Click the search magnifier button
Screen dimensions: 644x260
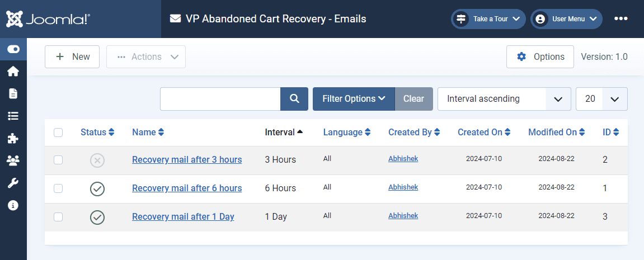294,98
